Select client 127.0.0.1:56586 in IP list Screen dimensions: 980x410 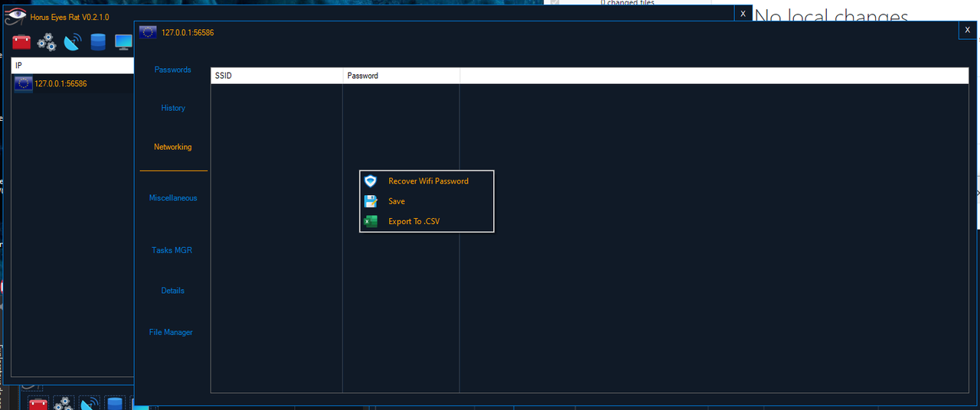click(x=60, y=83)
